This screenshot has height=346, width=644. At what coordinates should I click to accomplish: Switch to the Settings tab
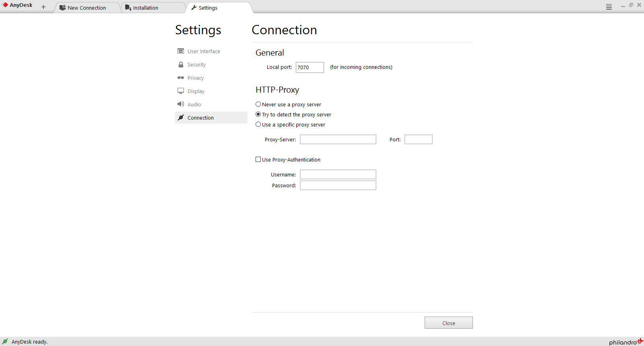pyautogui.click(x=219, y=8)
